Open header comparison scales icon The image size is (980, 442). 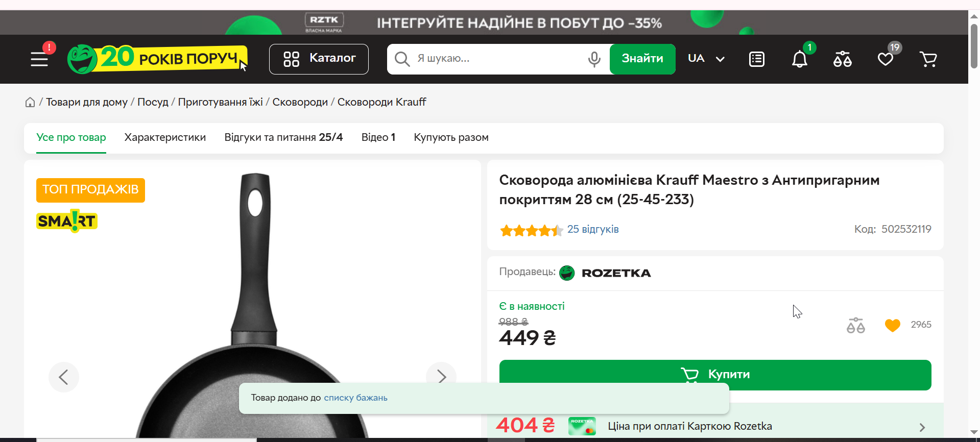pyautogui.click(x=842, y=59)
